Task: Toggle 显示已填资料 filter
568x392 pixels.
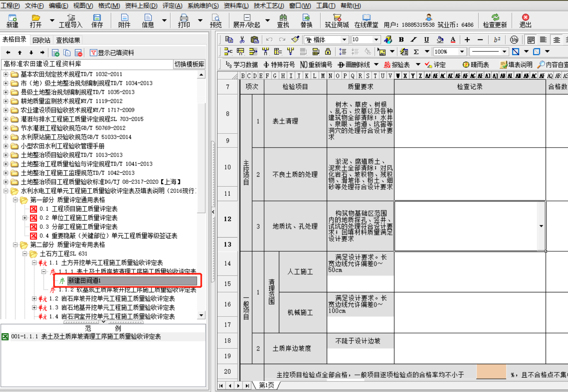Action: pos(112,53)
